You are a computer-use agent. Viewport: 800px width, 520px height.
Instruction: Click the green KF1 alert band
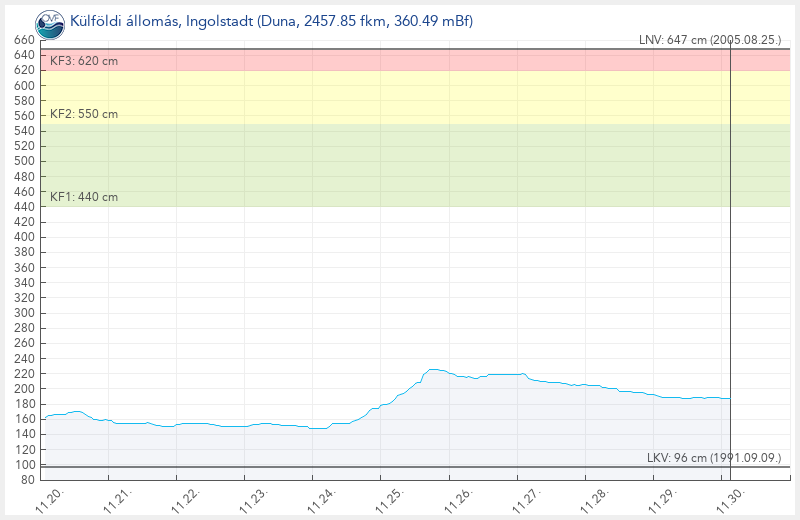tap(400, 165)
